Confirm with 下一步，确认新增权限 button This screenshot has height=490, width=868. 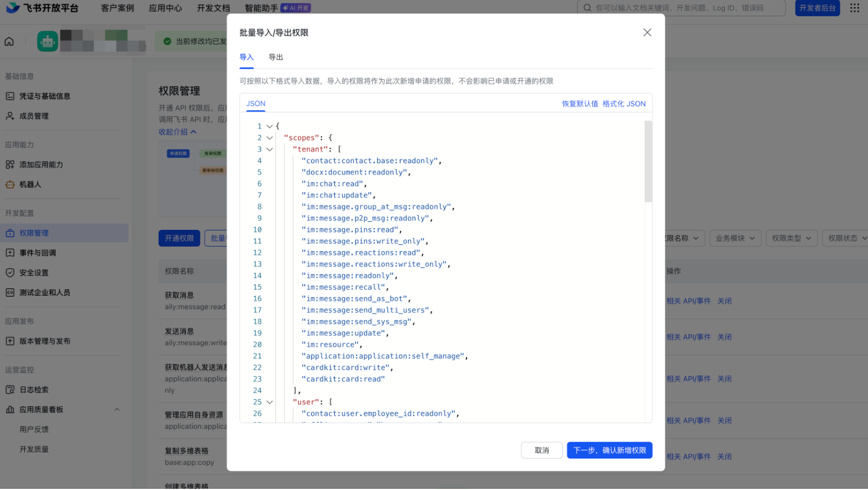[x=610, y=450]
